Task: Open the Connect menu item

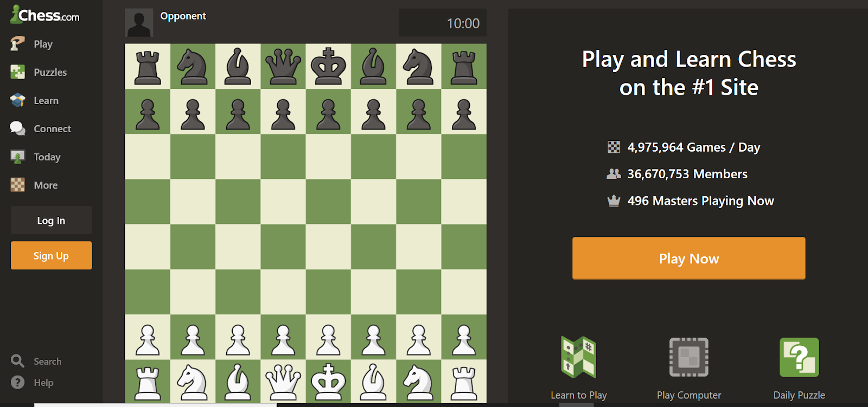Action: (52, 128)
